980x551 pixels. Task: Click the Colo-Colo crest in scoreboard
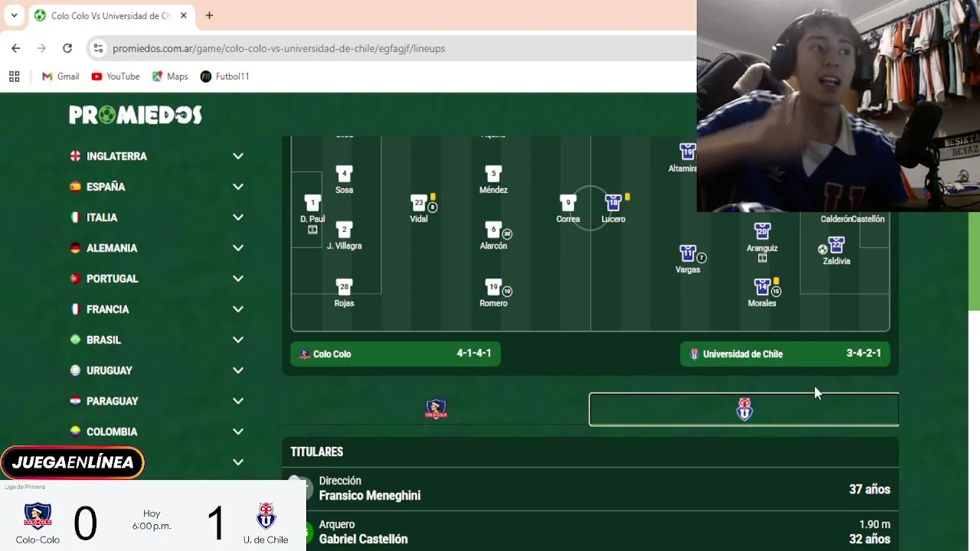point(38,516)
